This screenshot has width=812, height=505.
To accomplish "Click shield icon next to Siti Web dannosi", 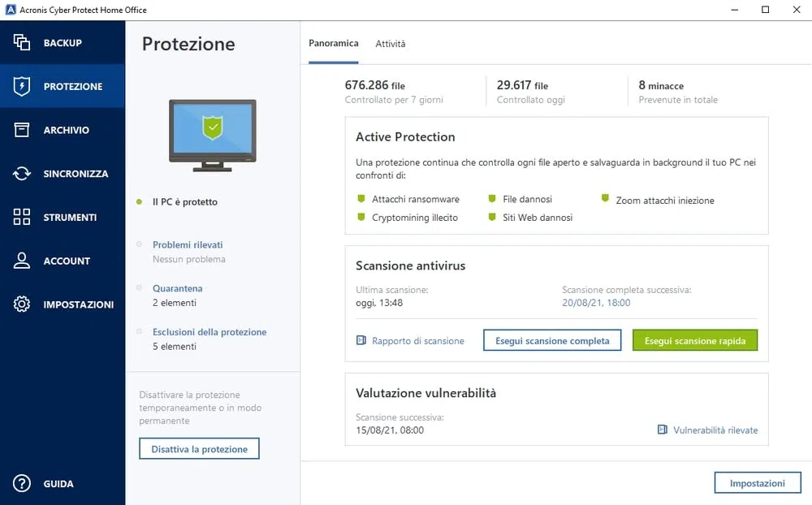I will click(x=492, y=217).
